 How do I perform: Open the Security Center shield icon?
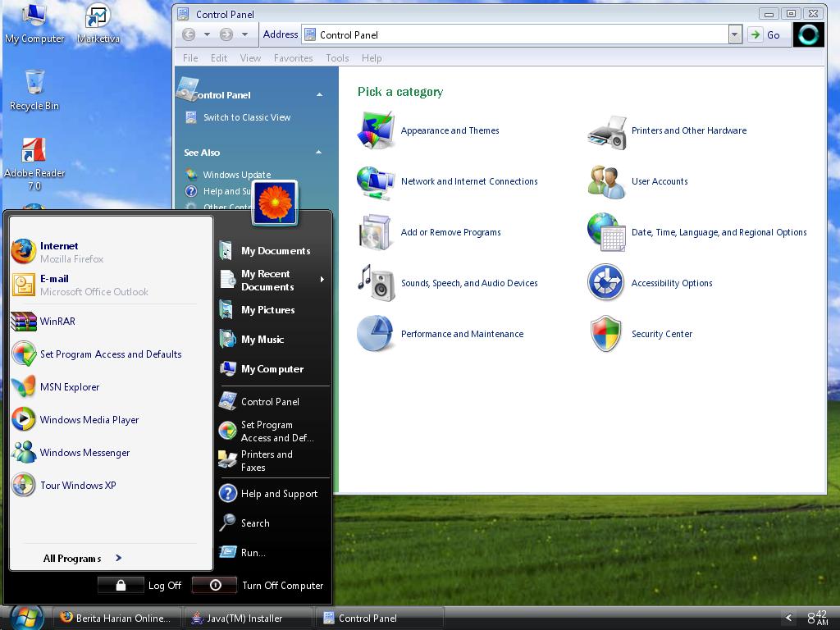(x=606, y=334)
